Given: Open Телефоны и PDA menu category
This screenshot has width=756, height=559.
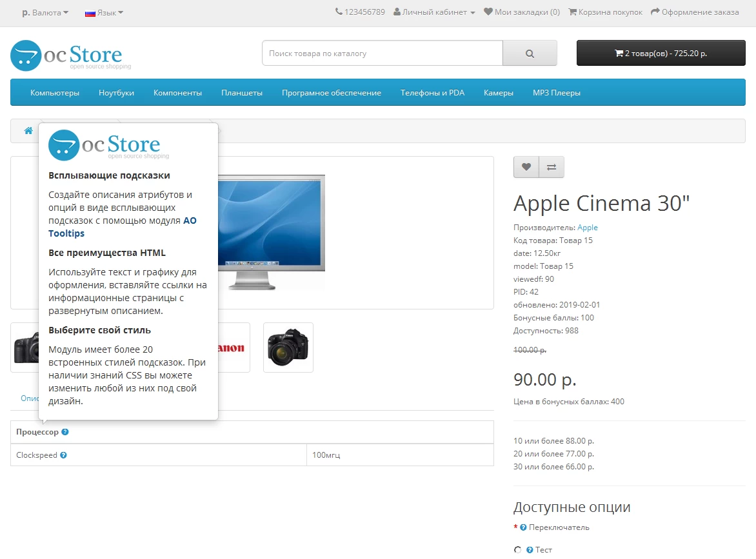Looking at the screenshot, I should [x=432, y=93].
